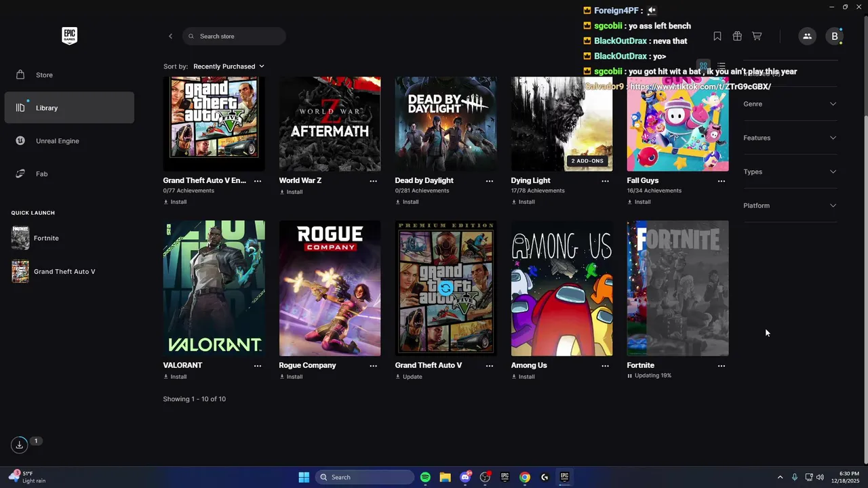868x488 pixels.
Task: Open options menu for Among Us
Action: point(606,366)
